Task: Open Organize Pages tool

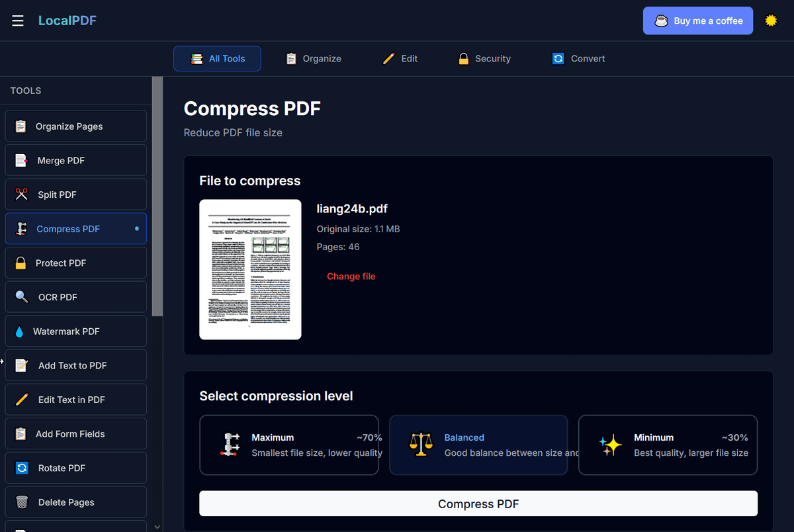Action: tap(76, 126)
